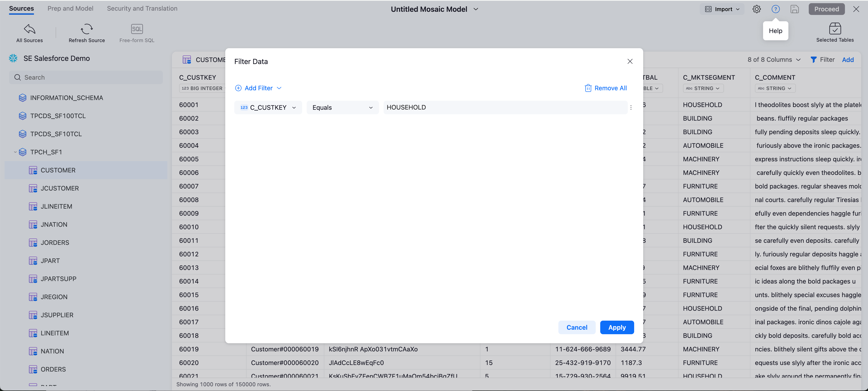Image resolution: width=868 pixels, height=391 pixels.
Task: Switch to Prep and Model tab
Action: click(70, 8)
